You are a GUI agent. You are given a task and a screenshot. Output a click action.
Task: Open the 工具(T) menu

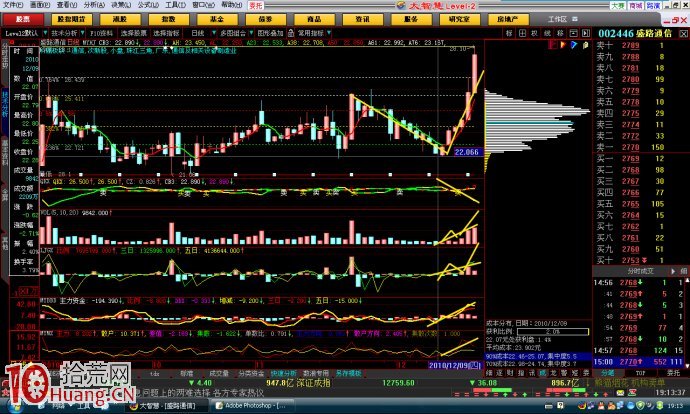click(x=175, y=5)
